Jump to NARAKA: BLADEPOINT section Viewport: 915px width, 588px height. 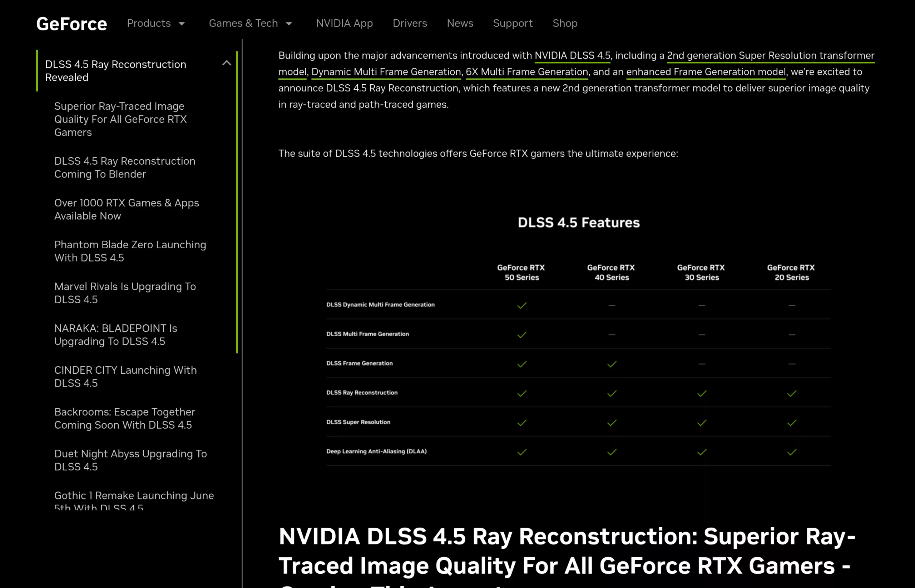click(115, 335)
